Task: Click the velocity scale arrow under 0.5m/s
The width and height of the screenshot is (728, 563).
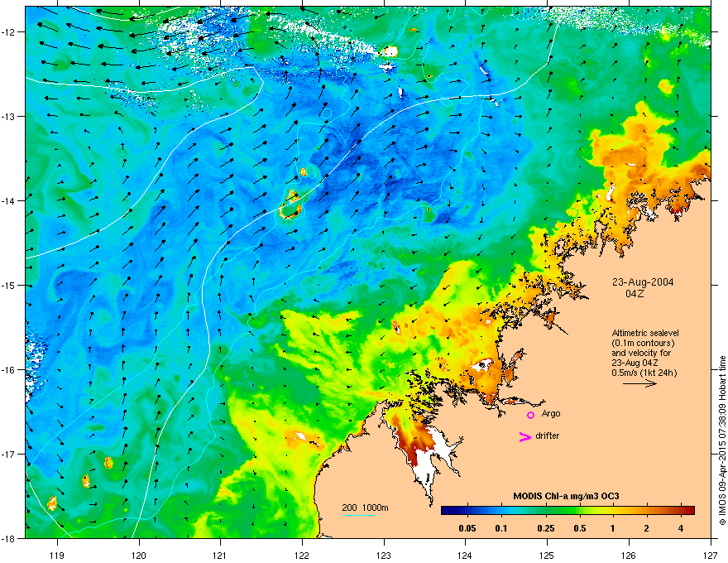Action: [x=639, y=383]
